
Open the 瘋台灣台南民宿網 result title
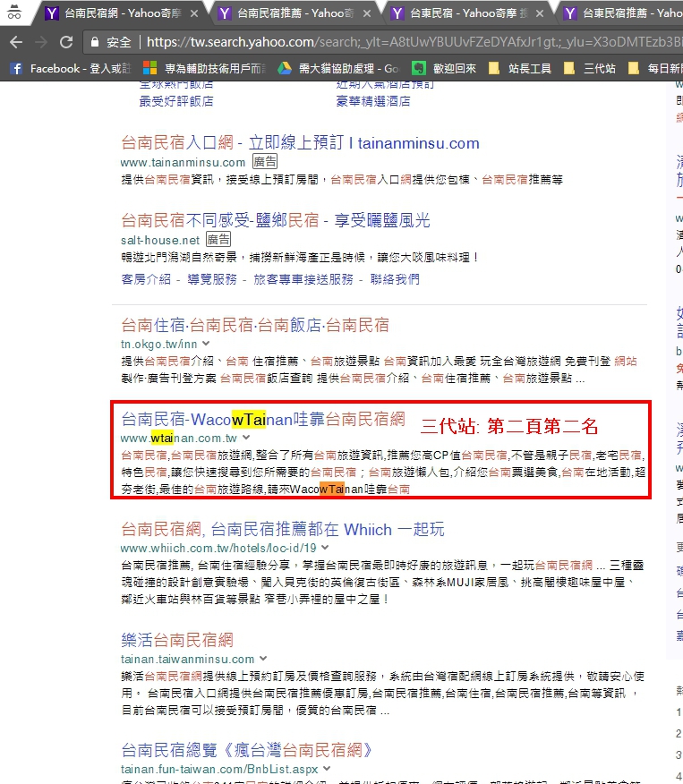coord(247,750)
